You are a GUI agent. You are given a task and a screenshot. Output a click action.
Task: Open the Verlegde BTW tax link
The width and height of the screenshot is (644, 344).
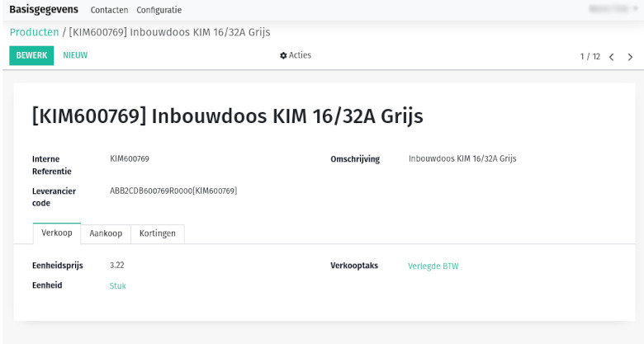click(433, 266)
